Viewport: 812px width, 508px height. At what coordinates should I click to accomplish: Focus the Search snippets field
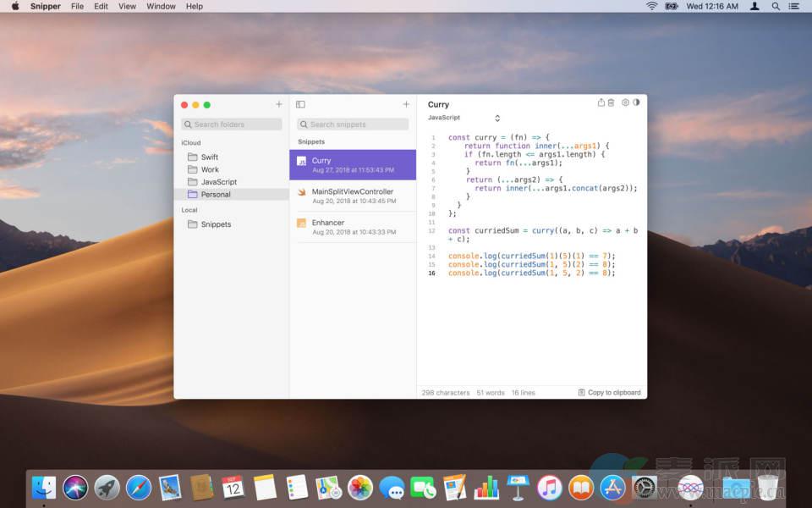click(x=353, y=124)
